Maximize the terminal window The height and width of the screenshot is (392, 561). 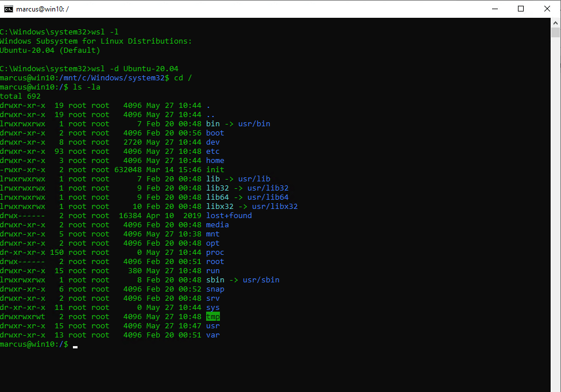tap(521, 9)
